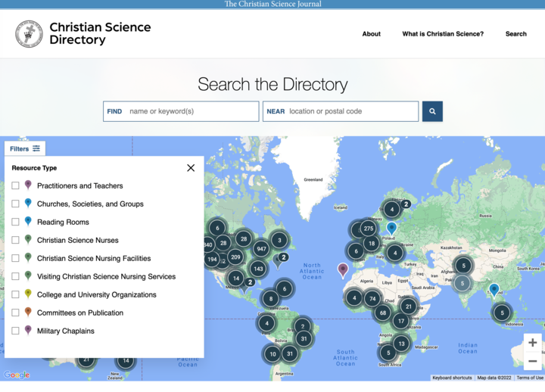
Task: Select Christian Science Nursing Facilities checkbox
Action: pyautogui.click(x=15, y=258)
